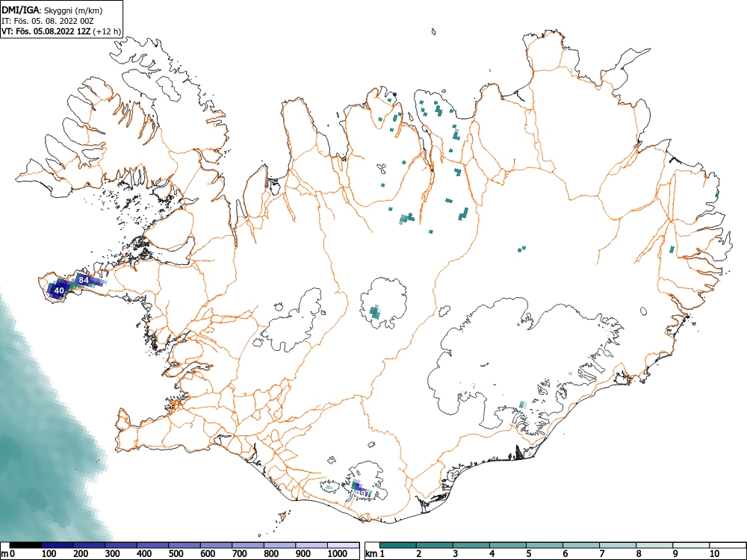Select the black 0–100 m legend swatch
Image resolution: width=747 pixels, height=560 pixels.
pyautogui.click(x=25, y=545)
